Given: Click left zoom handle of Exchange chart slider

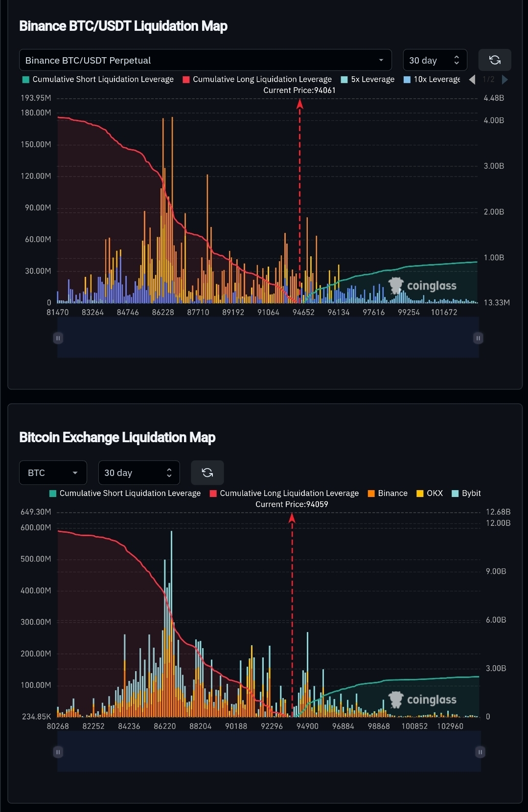Looking at the screenshot, I should (x=58, y=752).
